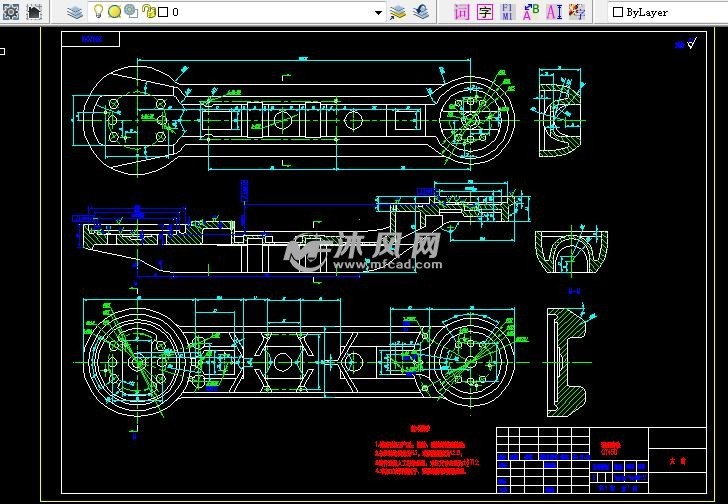Image resolution: width=728 pixels, height=504 pixels.
Task: Click the layer viewport freeze icon
Action: click(131, 12)
